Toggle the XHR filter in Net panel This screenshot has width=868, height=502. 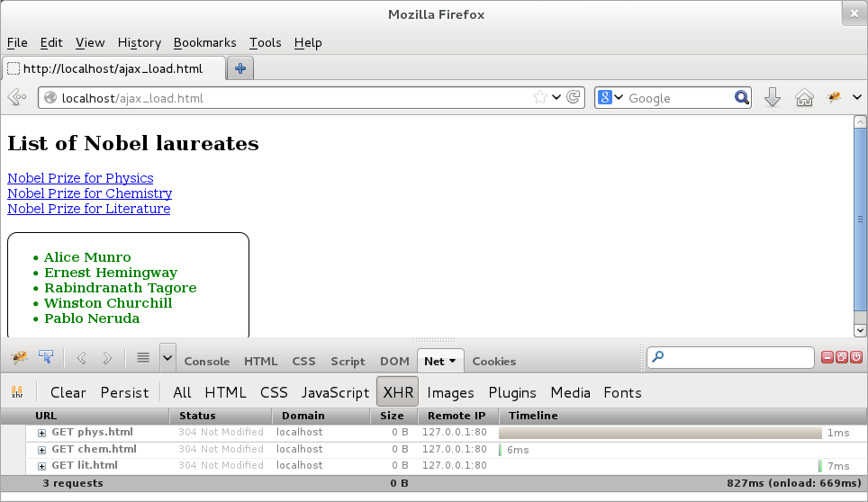click(398, 392)
